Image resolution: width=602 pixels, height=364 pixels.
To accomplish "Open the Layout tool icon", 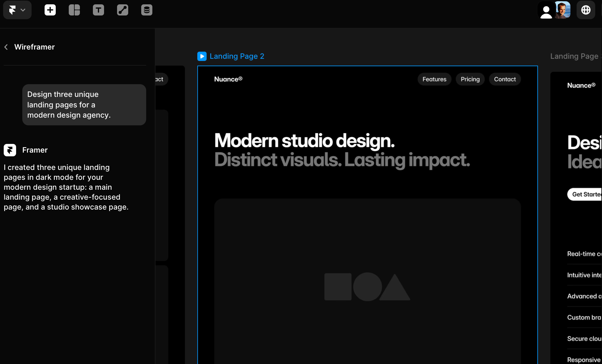I will click(74, 10).
